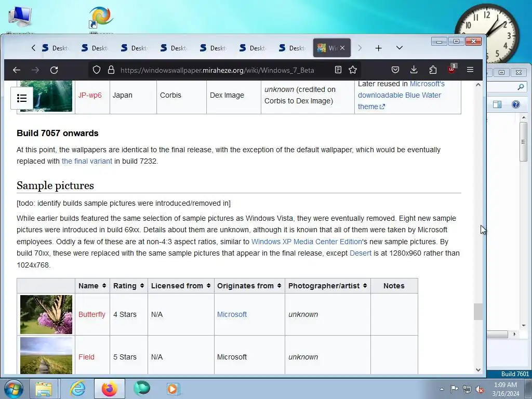
Task: Select the fourth Desktop tab
Action: 174,48
